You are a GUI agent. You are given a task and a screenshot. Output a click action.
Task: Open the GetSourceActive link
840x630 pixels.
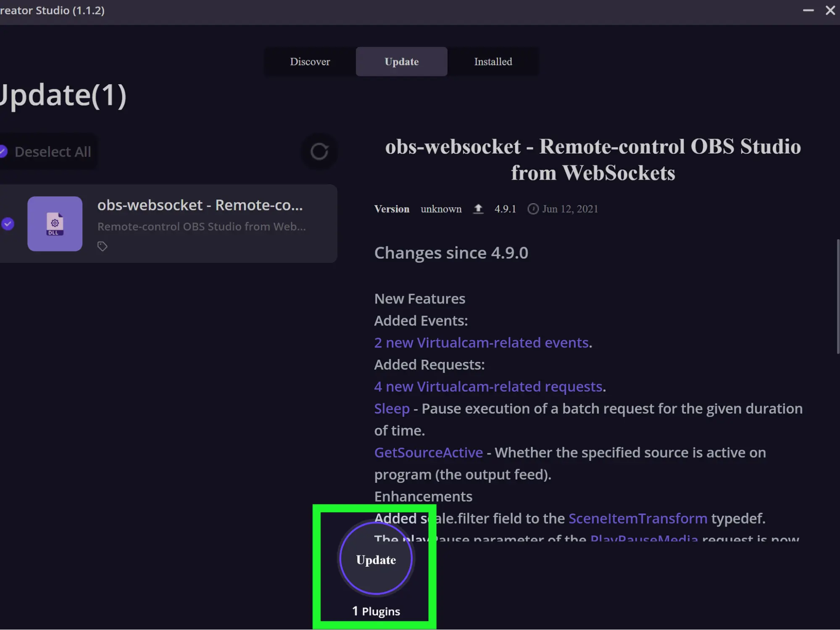[x=429, y=453]
